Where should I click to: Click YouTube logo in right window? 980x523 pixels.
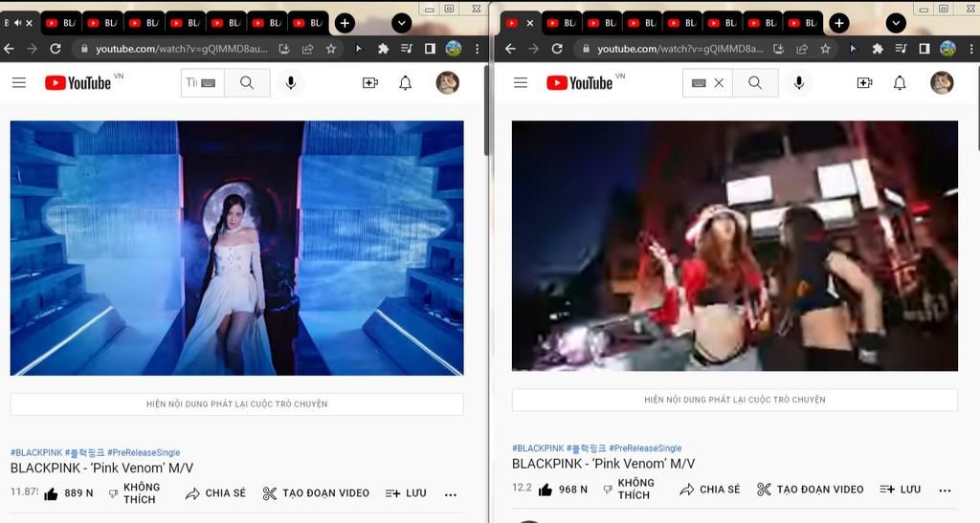[579, 82]
